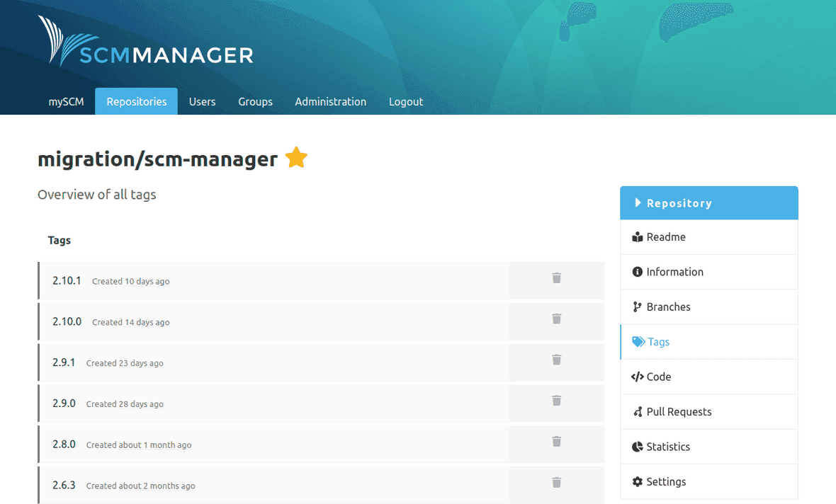Switch to the Users tab
Viewport: 836px width, 504px height.
[202, 101]
